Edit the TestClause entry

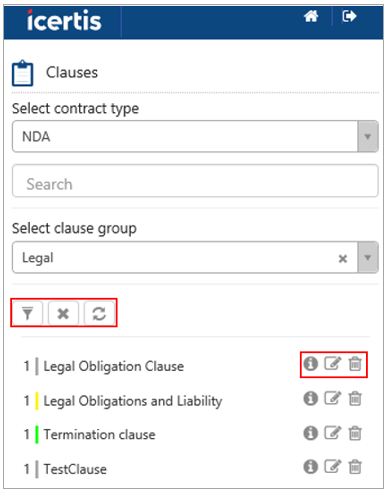[333, 467]
